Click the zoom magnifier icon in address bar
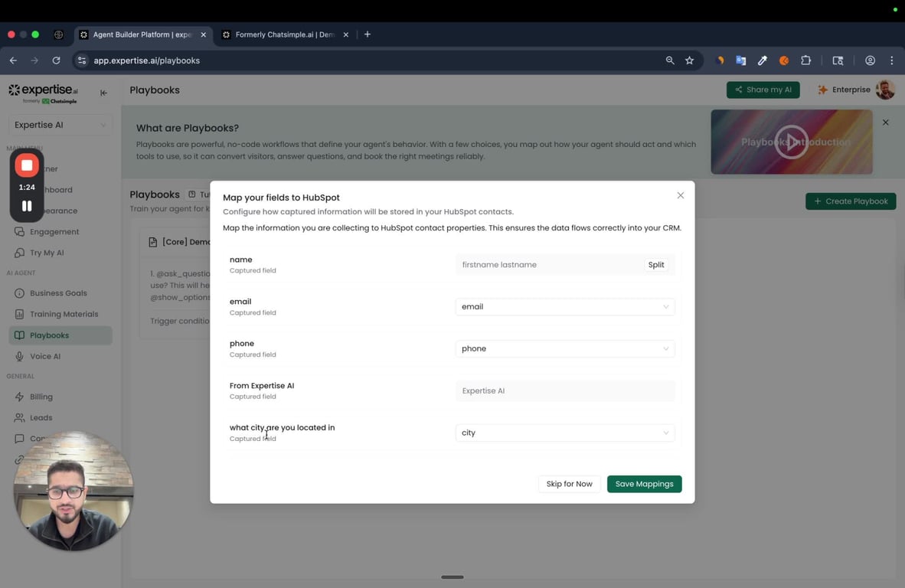The height and width of the screenshot is (588, 905). click(669, 60)
